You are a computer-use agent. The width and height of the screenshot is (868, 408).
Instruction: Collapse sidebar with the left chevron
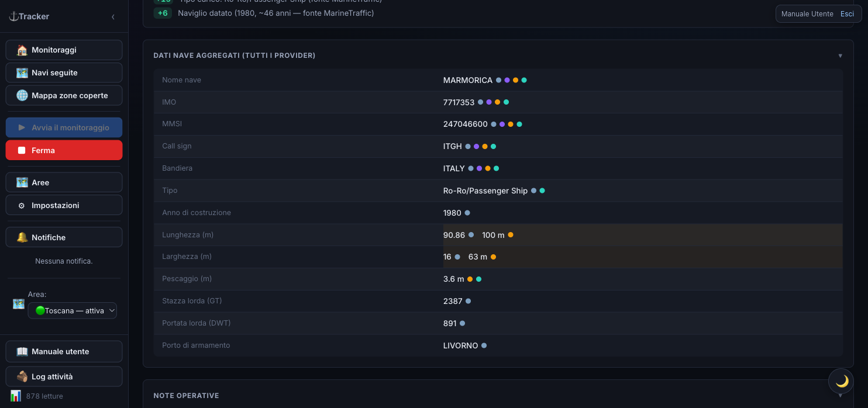point(113,17)
